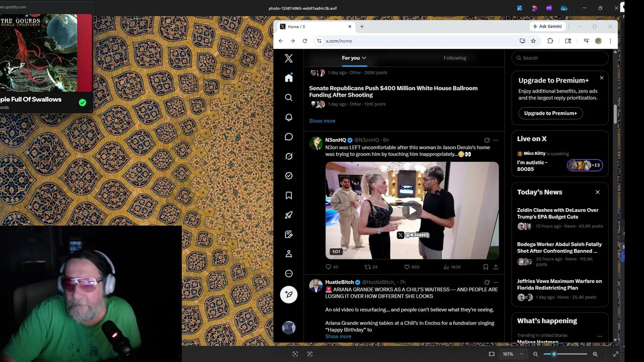Open the Chrome extensions puzzle icon
This screenshot has width=644, height=362.
pos(550,41)
